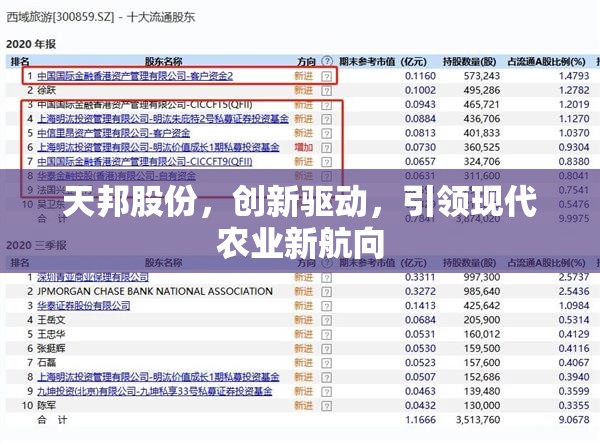Screen dimensions: 600x443
Task: Click the question mark icon in the 中信里昂资产管理 row
Action: (x=326, y=134)
